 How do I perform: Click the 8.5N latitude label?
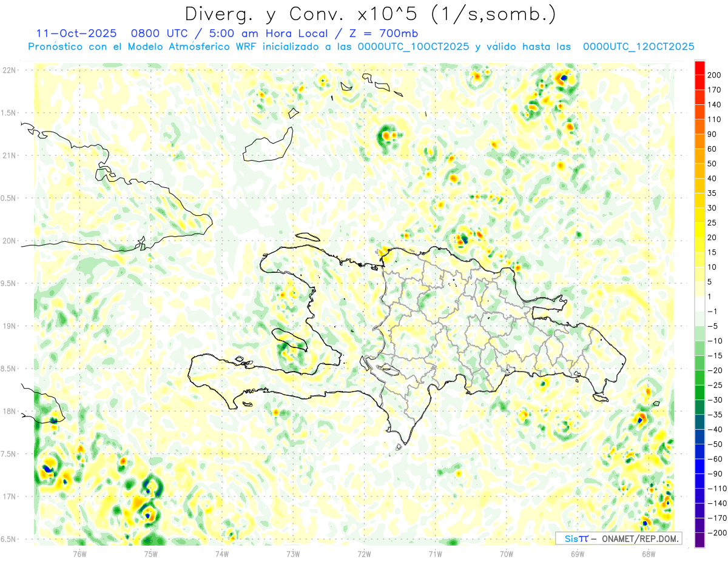tap(8, 369)
